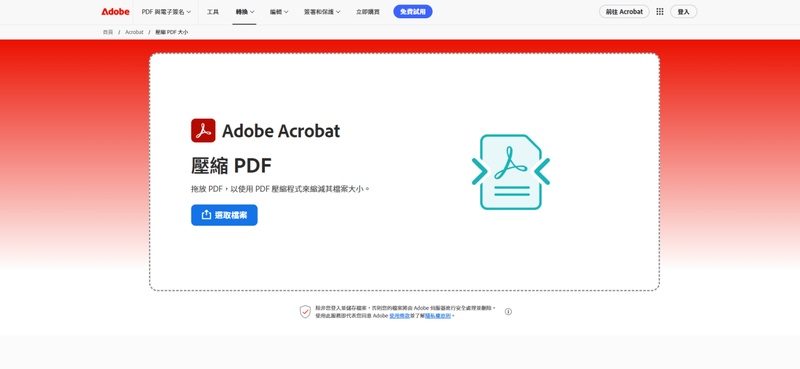
Task: Expand the 轉換 dropdown menu
Action: point(245,12)
